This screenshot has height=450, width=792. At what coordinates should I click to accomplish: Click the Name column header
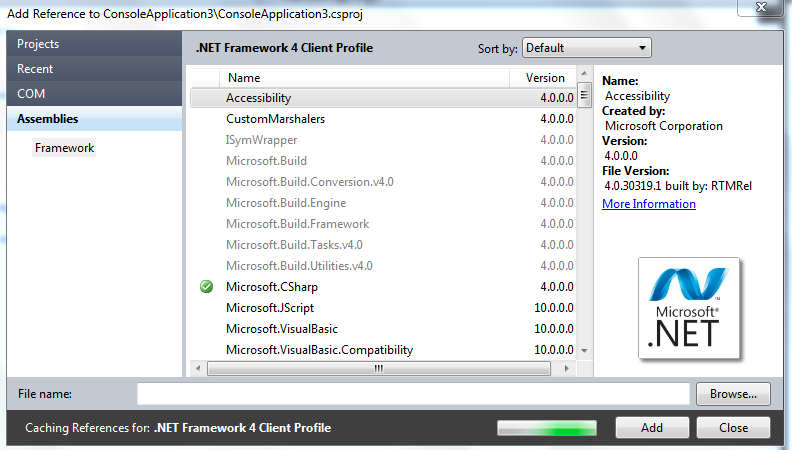[x=364, y=78]
